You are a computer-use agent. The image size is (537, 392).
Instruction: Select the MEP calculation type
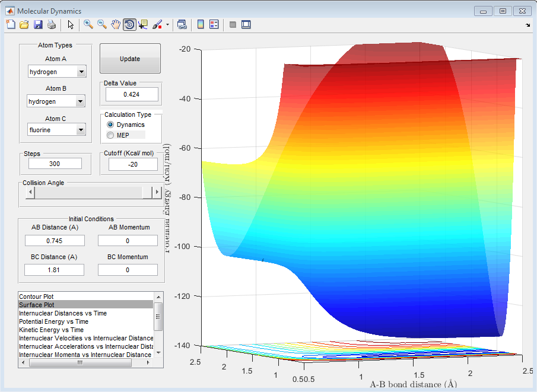(x=110, y=135)
